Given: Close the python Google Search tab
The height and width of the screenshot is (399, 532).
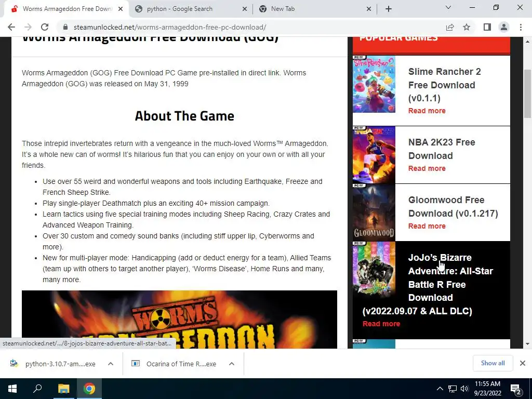Looking at the screenshot, I should pos(245,9).
